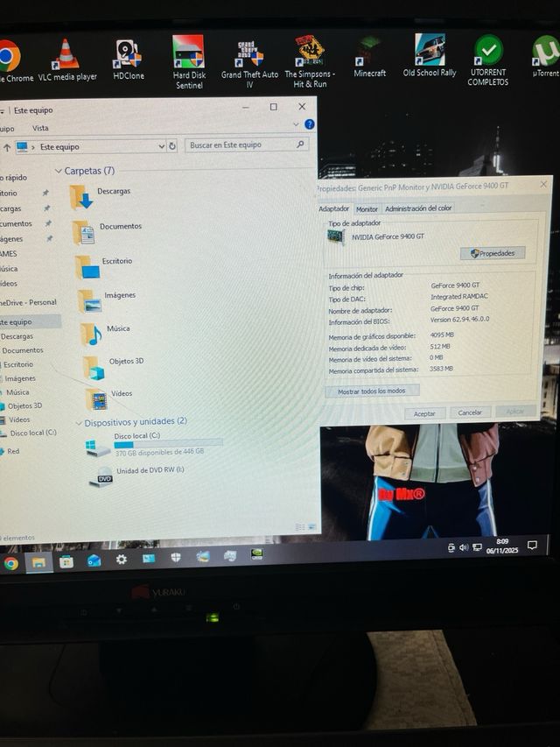Screen dimensions: 560x747
Task: Open the NVIDIA icon in the taskbar
Action: click(x=256, y=553)
